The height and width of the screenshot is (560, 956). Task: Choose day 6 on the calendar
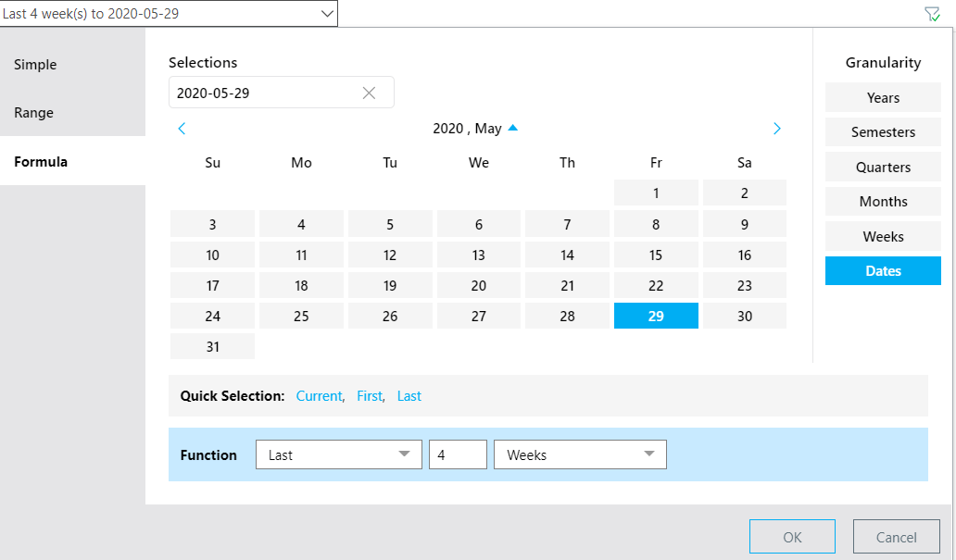coord(479,224)
